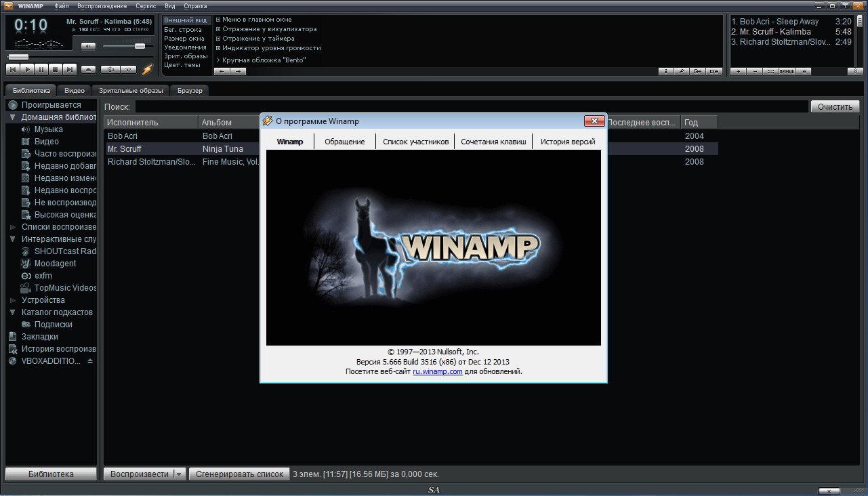Collapse the 'Каталог подкастов' tree node
The width and height of the screenshot is (868, 496).
click(x=13, y=312)
